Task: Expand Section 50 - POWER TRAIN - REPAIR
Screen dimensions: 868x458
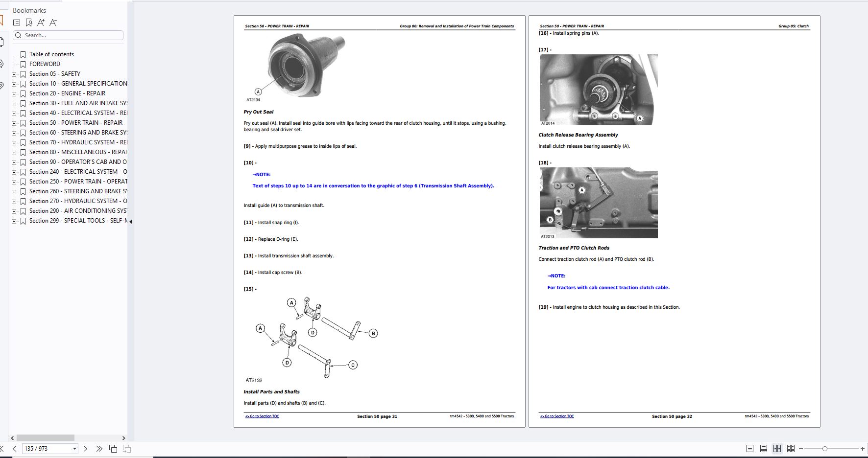Action: pyautogui.click(x=14, y=123)
